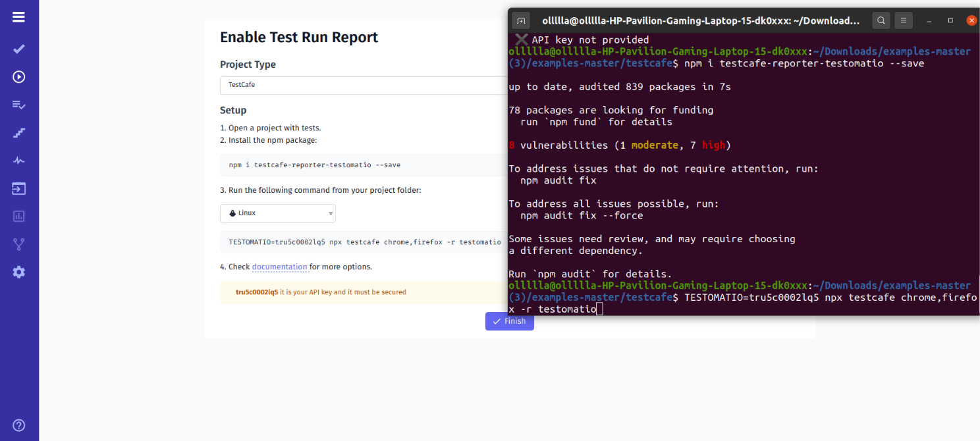Open the terminal hamburger menu

click(903, 20)
